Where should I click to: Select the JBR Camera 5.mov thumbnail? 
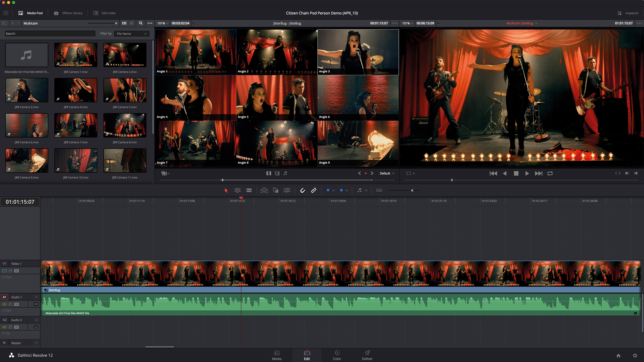click(x=125, y=90)
